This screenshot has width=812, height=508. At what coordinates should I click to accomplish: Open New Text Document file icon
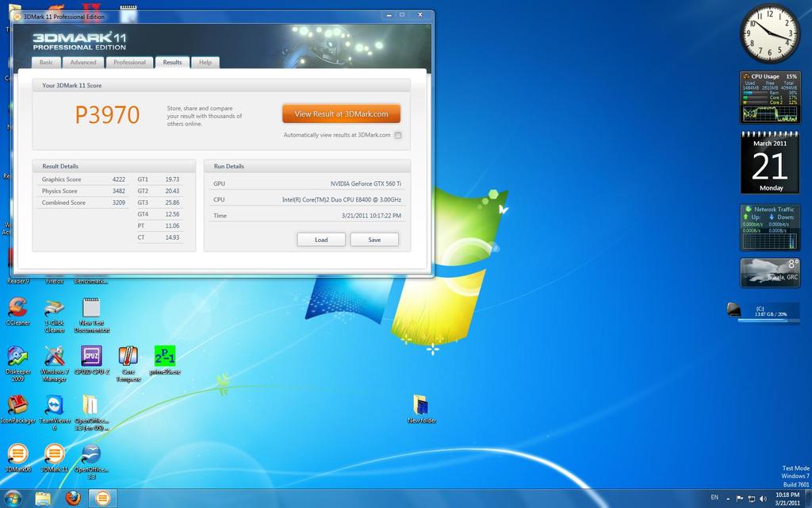click(91, 315)
